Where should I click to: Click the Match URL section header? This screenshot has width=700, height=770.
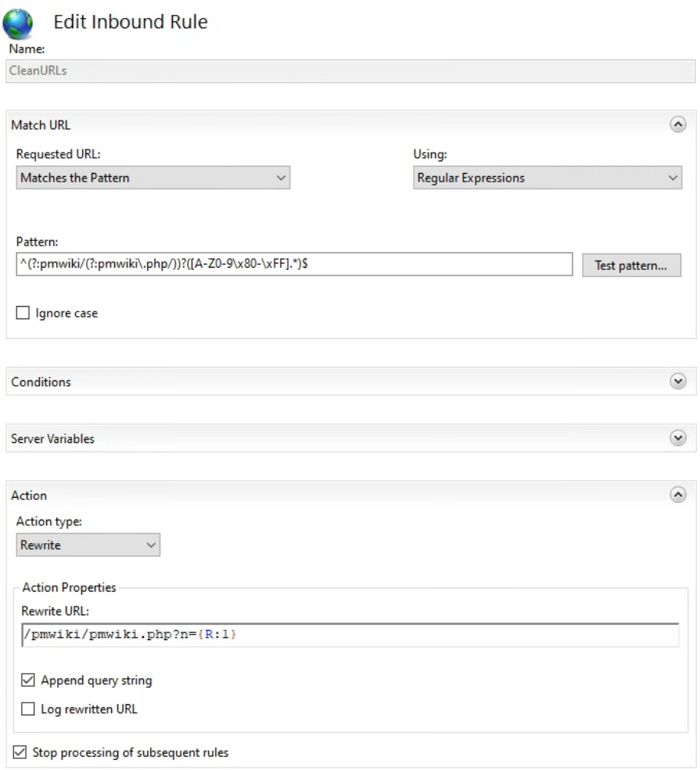[350, 124]
